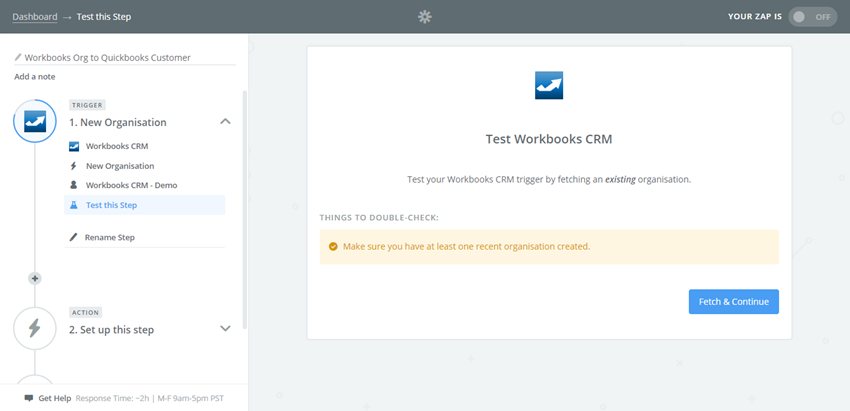Click the Response Time info text
The height and width of the screenshot is (411, 850).
point(150,398)
